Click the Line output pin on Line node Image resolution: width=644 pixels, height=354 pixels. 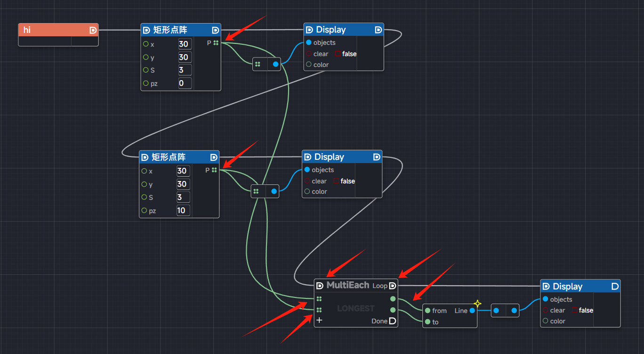click(472, 311)
